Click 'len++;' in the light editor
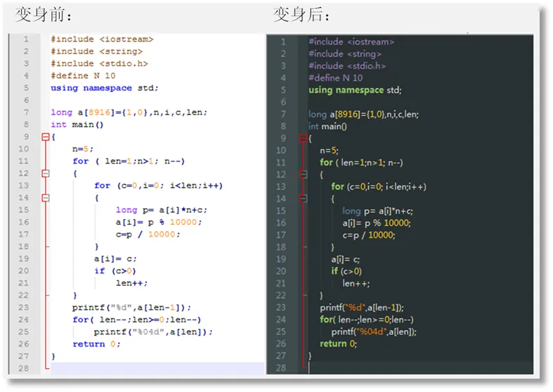This screenshot has height=392, width=553. point(132,283)
